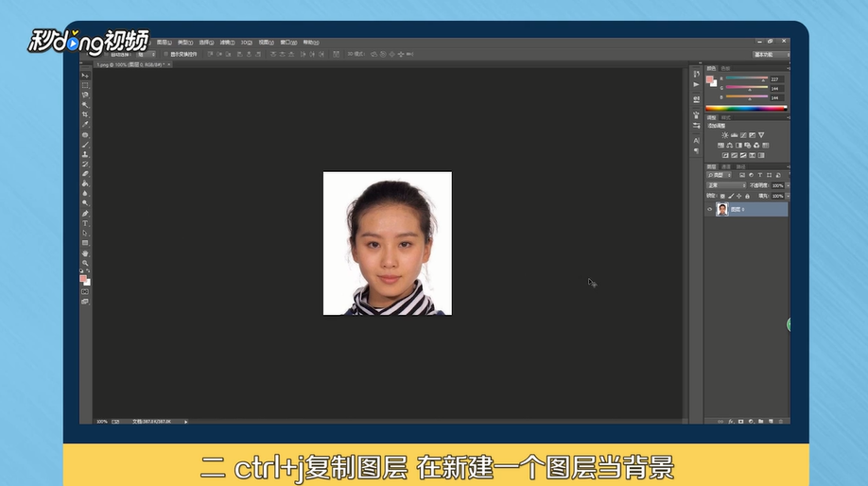Select the Hand tool
This screenshot has height=486, width=868.
(85, 253)
